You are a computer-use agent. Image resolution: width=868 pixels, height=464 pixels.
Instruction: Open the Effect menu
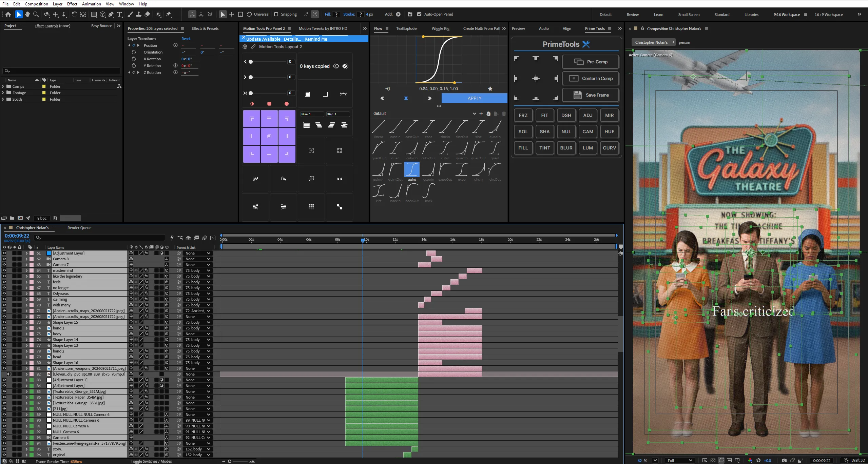pos(72,4)
